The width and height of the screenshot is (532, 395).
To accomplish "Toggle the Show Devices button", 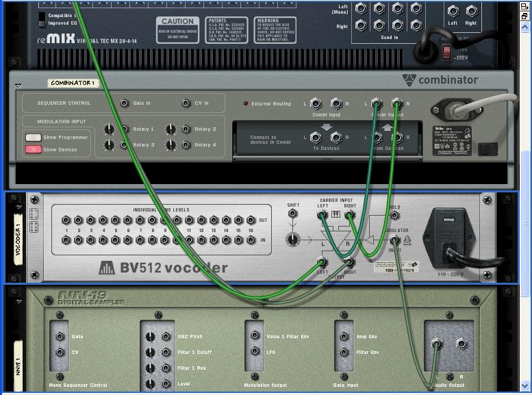I will pyautogui.click(x=34, y=149).
